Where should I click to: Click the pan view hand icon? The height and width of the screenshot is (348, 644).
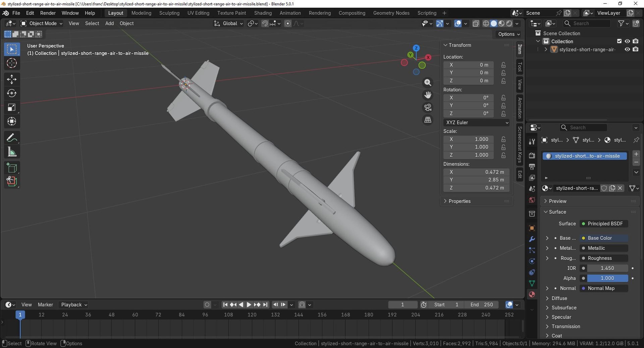[428, 95]
